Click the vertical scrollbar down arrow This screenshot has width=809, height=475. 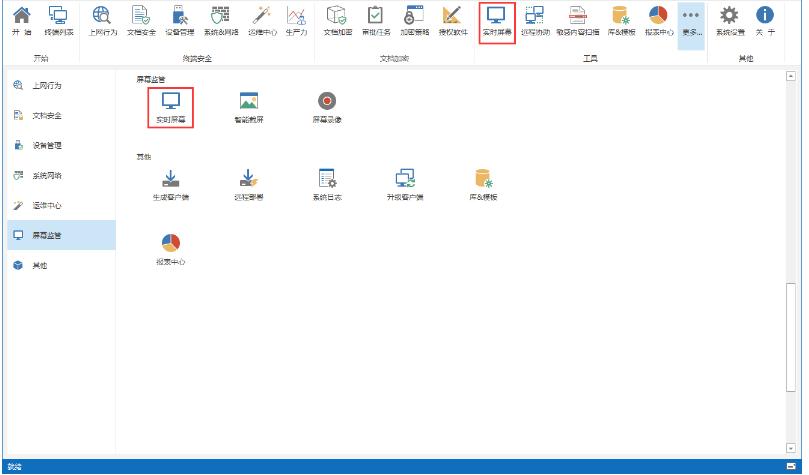point(792,448)
